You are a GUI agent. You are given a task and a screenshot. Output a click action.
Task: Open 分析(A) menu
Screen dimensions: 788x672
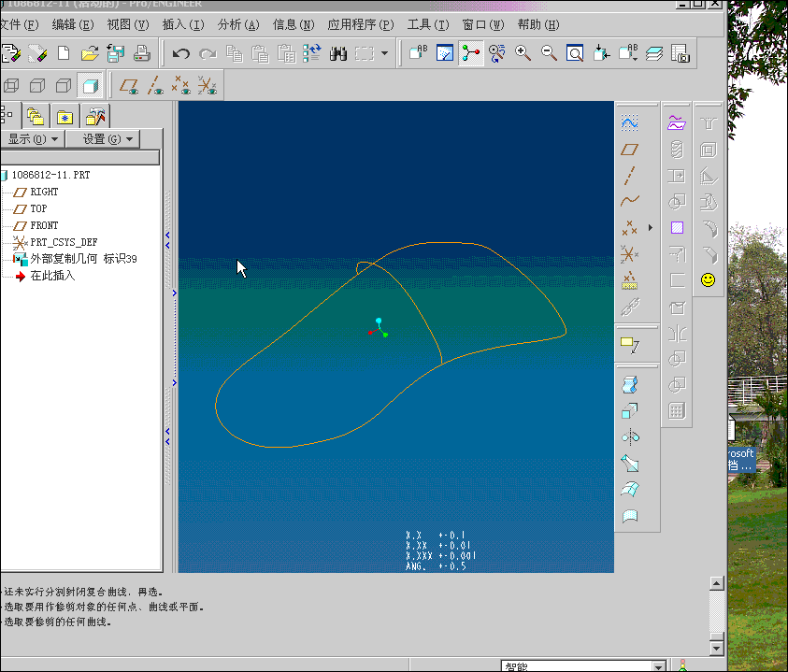coord(238,24)
